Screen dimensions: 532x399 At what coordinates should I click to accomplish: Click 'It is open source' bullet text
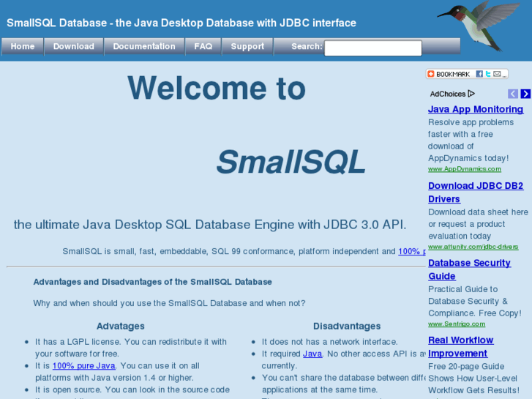(x=132, y=389)
